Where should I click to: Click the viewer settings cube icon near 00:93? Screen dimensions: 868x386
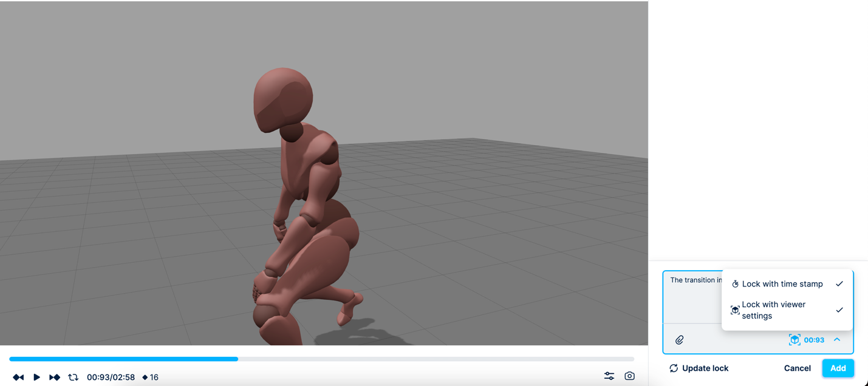pos(795,339)
